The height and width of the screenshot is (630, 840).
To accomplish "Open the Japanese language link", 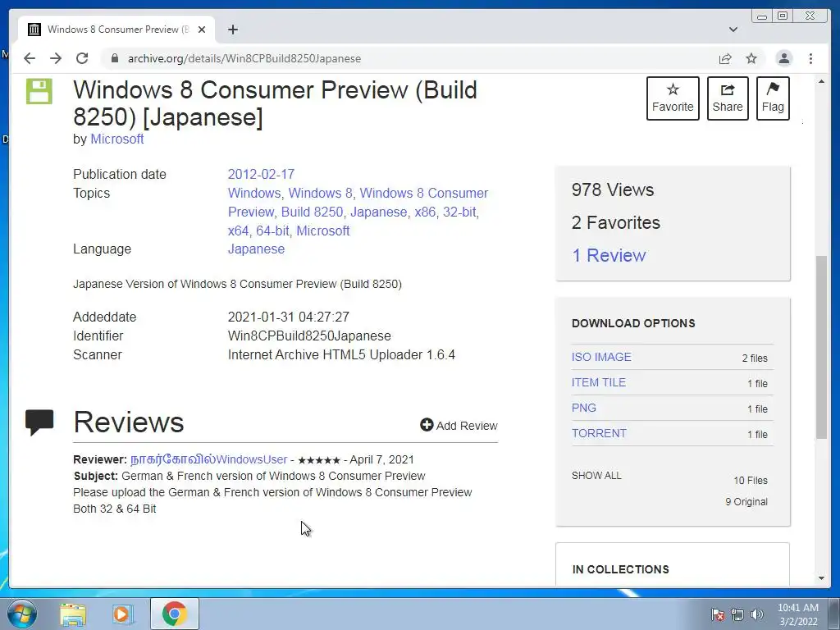I will tap(256, 249).
